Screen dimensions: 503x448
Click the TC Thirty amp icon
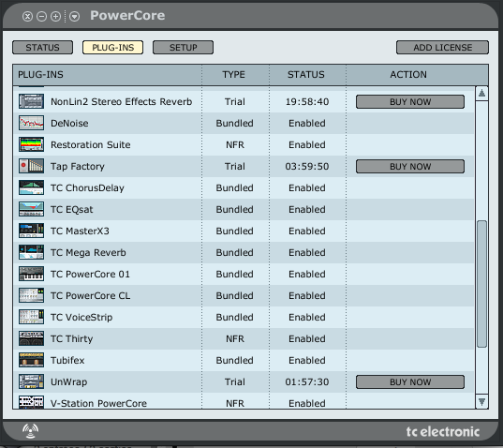[x=31, y=338]
